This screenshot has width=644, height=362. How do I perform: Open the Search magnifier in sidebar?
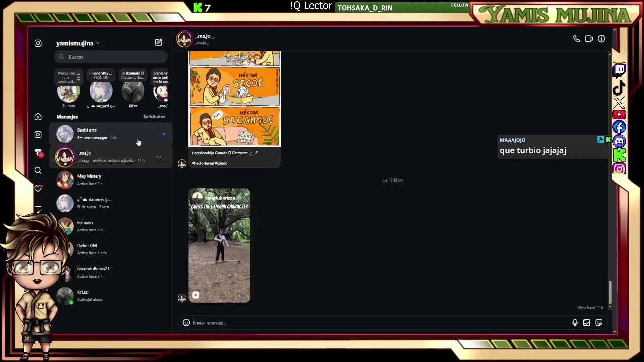coord(38,170)
